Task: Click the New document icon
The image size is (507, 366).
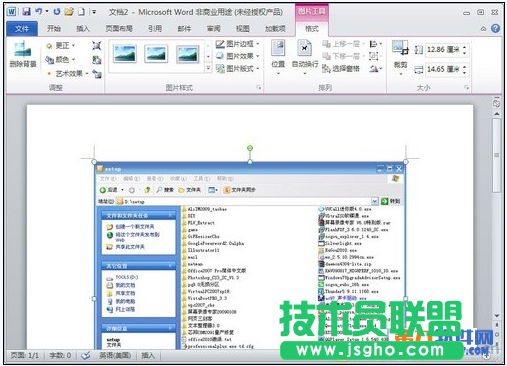Action: [81, 12]
